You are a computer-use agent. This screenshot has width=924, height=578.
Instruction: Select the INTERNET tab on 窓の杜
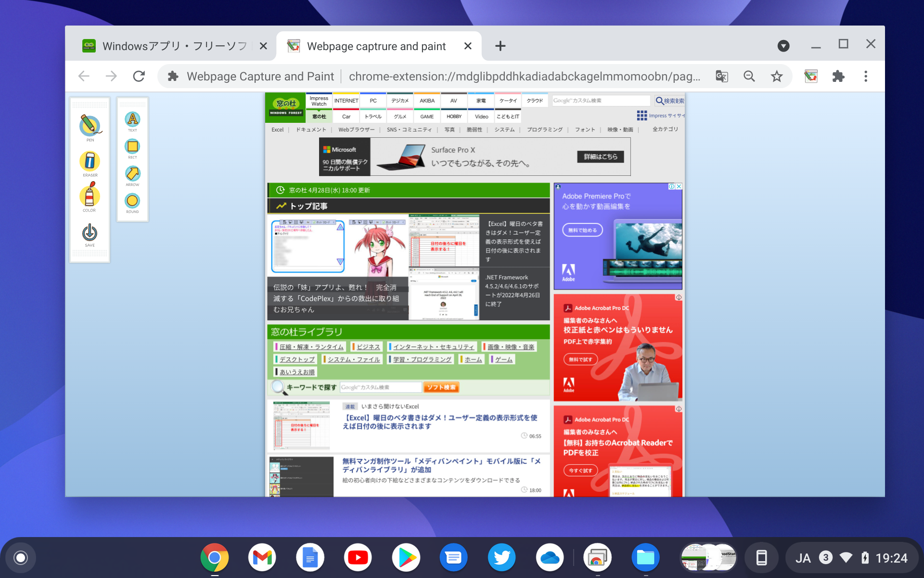tap(346, 100)
